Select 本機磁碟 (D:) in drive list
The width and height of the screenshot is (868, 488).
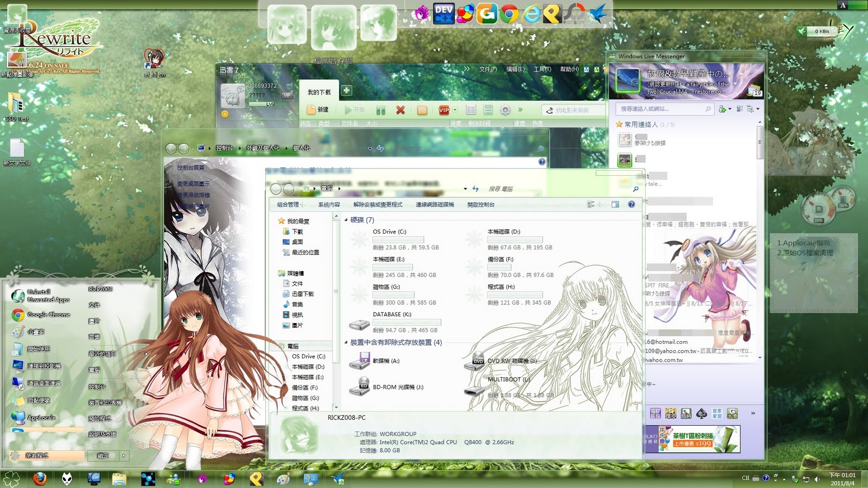[x=510, y=239]
